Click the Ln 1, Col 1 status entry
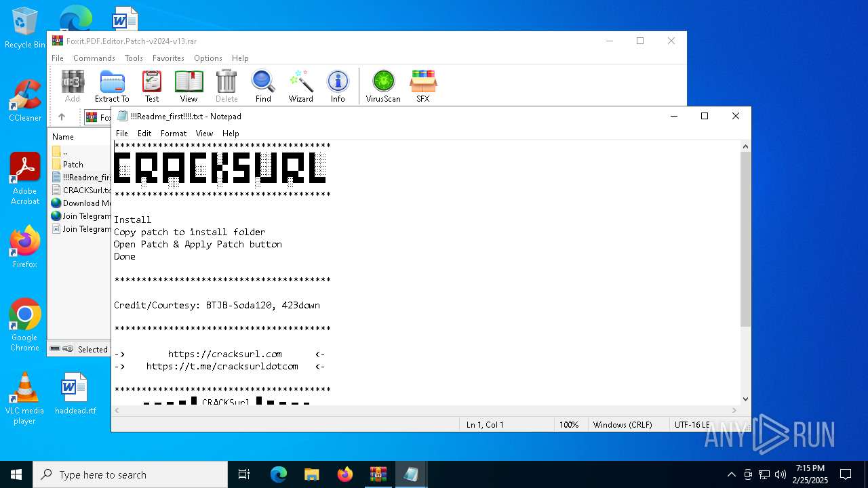The image size is (868, 488). [x=485, y=425]
